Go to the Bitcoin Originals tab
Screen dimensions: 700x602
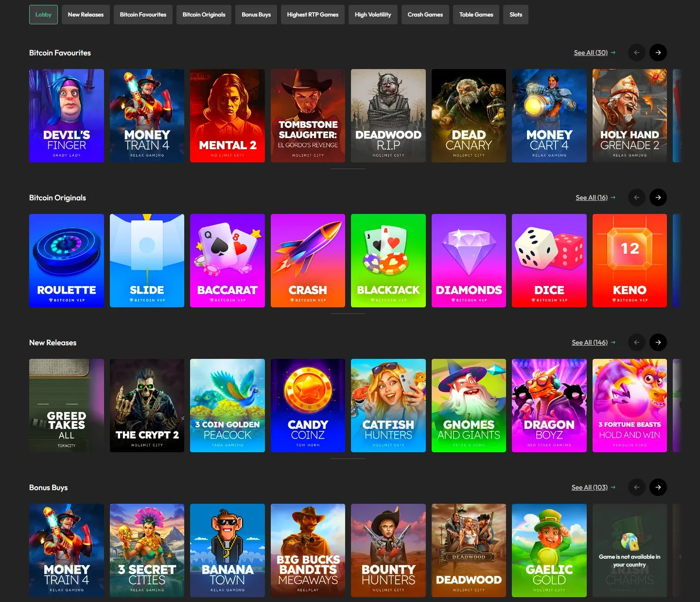204,15
